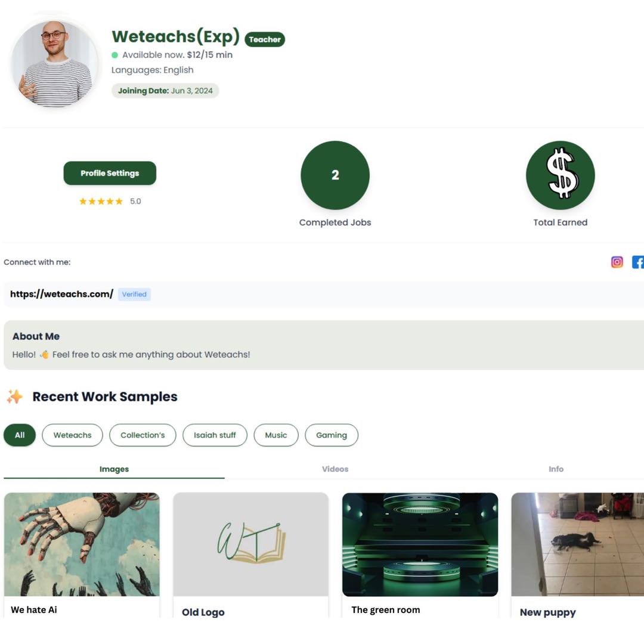Visit the weteachs.com link
Viewport: 644px width, 644px height.
pos(61,294)
